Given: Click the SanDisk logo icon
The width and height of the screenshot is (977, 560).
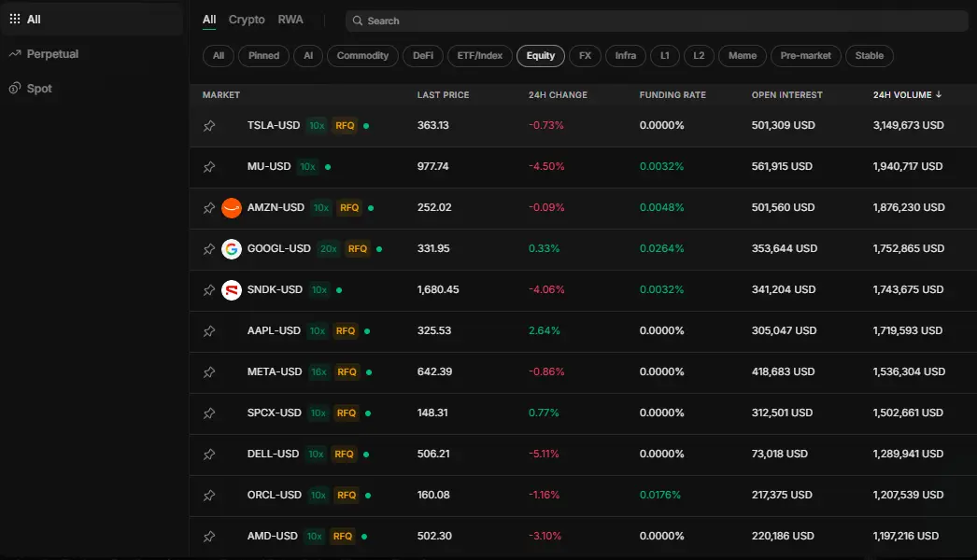Looking at the screenshot, I should 231,289.
